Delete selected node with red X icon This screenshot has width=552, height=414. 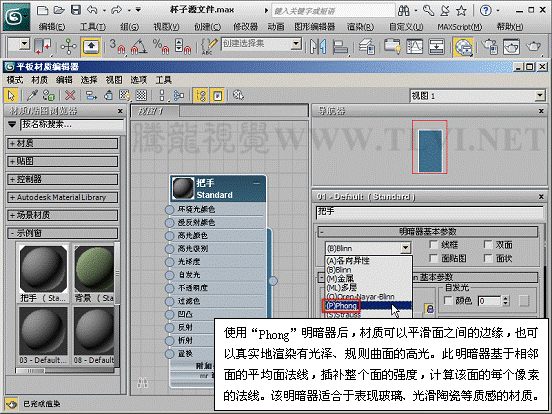point(70,95)
